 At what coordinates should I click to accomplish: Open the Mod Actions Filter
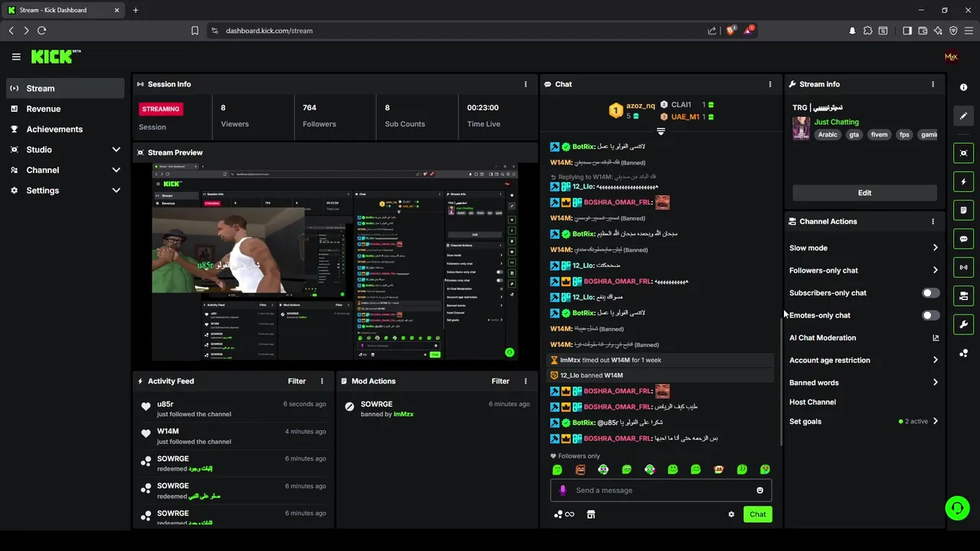500,381
